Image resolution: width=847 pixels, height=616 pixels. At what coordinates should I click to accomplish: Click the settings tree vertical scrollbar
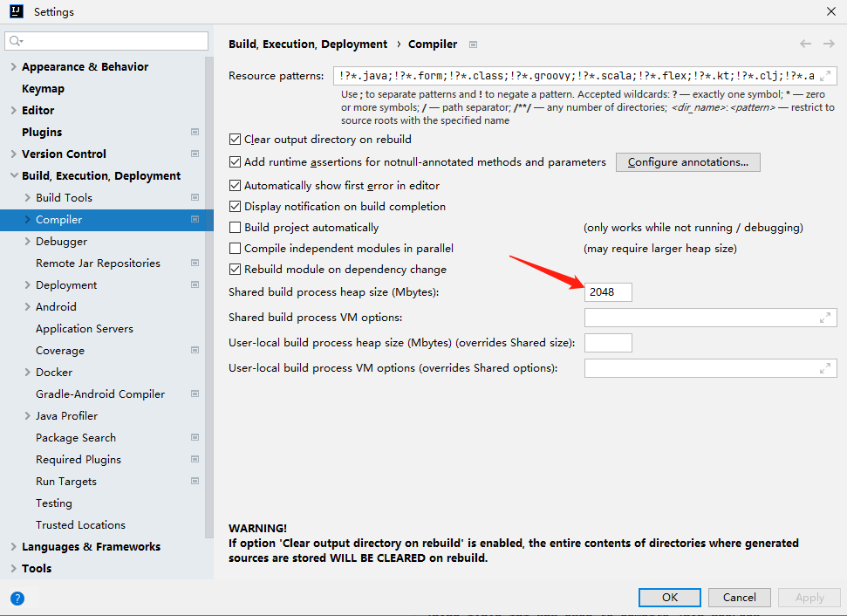(209, 298)
